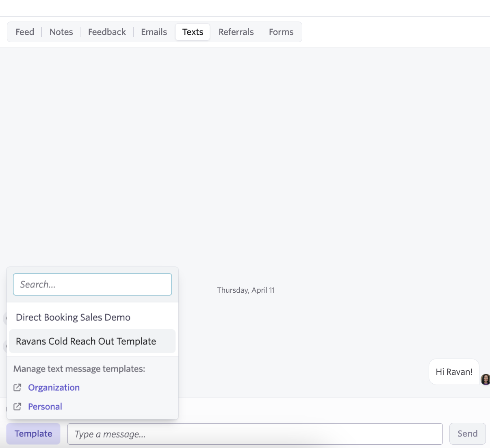Select the Emails tab
This screenshot has width=490, height=448.
[x=154, y=32]
